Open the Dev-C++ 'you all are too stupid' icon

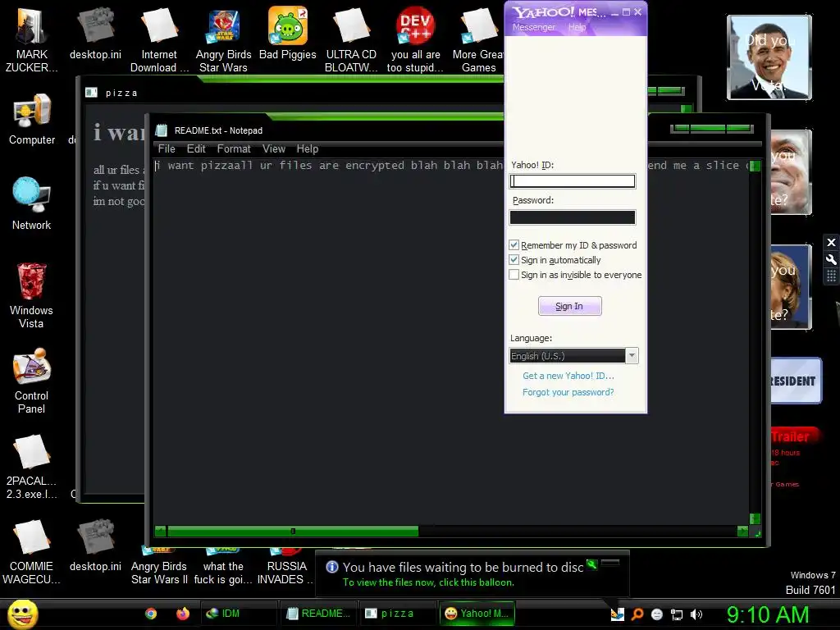(x=415, y=40)
